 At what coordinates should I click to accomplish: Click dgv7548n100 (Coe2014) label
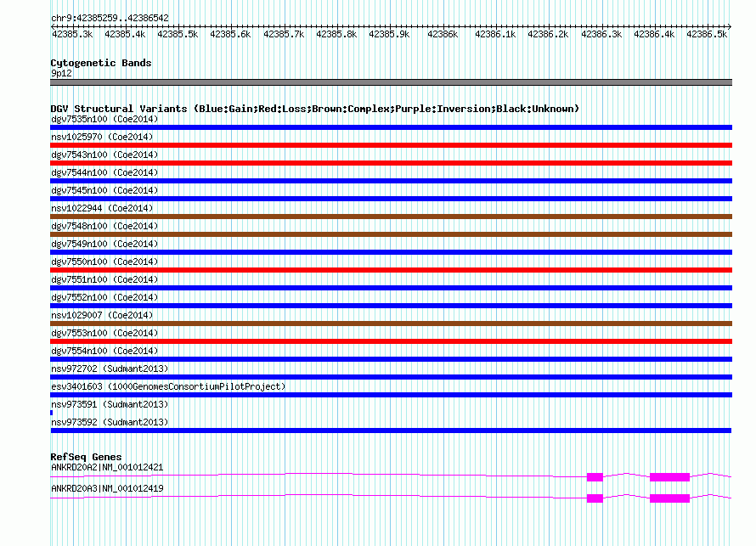[104, 226]
